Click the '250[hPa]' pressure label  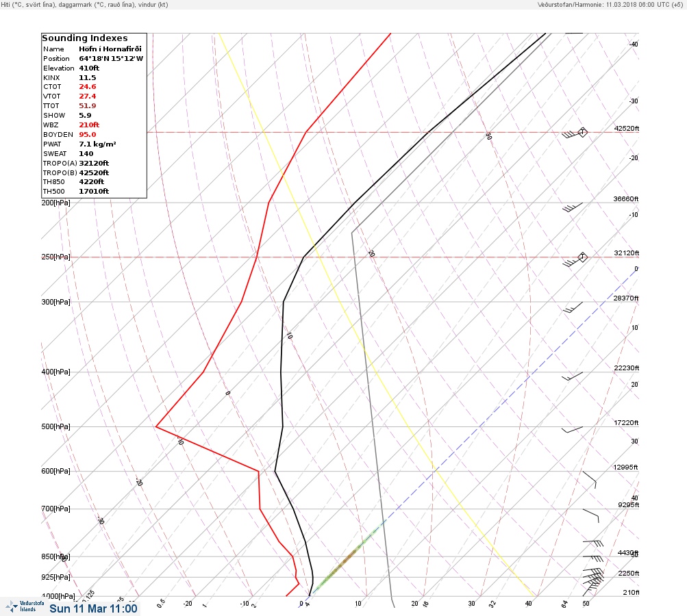click(x=55, y=257)
